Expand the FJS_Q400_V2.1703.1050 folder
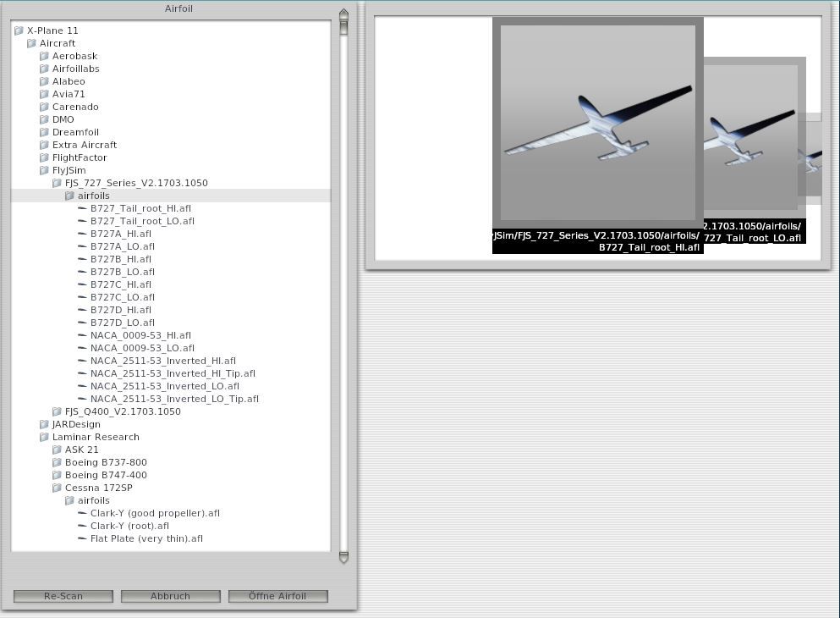The image size is (840, 618). [x=57, y=411]
